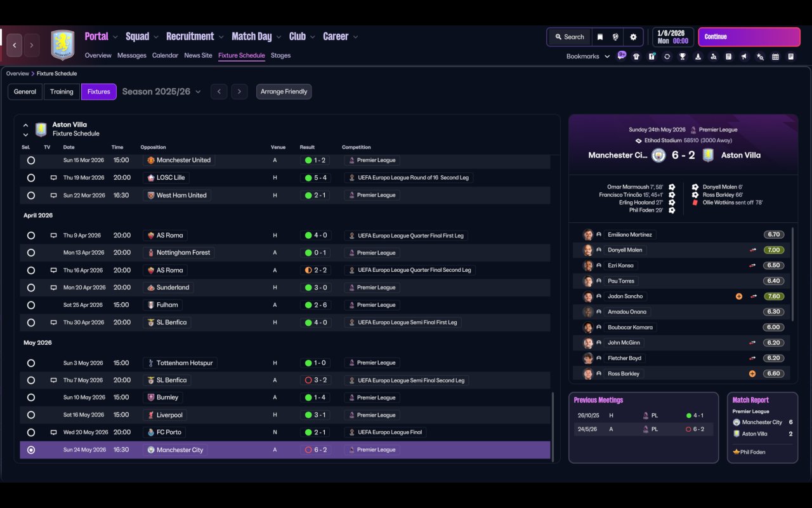Image resolution: width=812 pixels, height=508 pixels.
Task: Click the training cone shortcut icon
Action: pyautogui.click(x=698, y=57)
